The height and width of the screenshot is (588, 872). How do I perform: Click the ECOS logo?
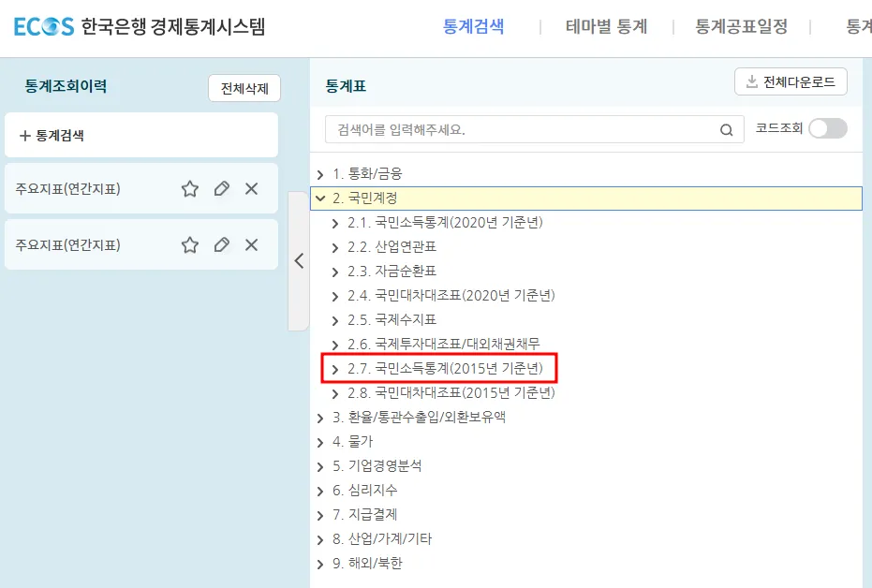coord(43,26)
